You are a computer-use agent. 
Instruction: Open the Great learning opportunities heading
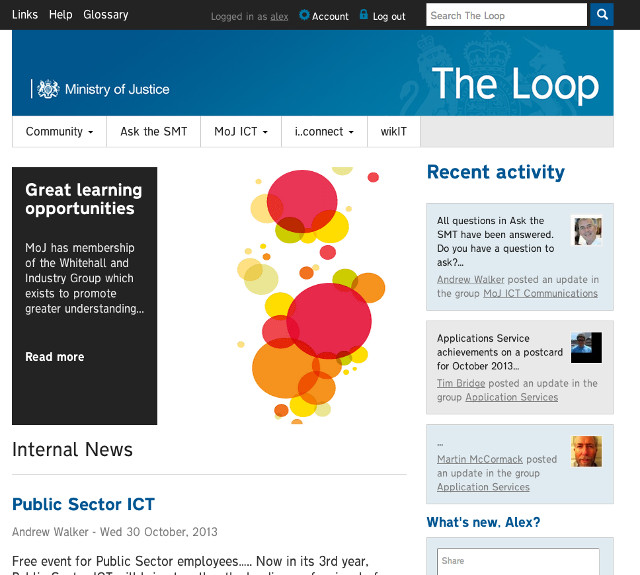pos(84,199)
